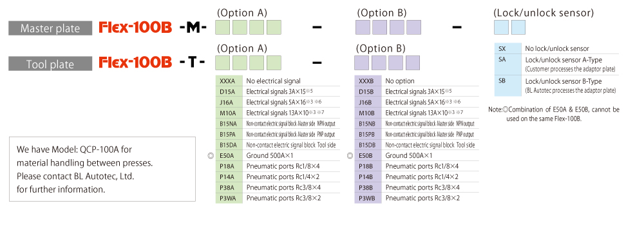The image size is (644, 239).
Task: Select the P3WA pneumatic ports code
Action: 229,198
